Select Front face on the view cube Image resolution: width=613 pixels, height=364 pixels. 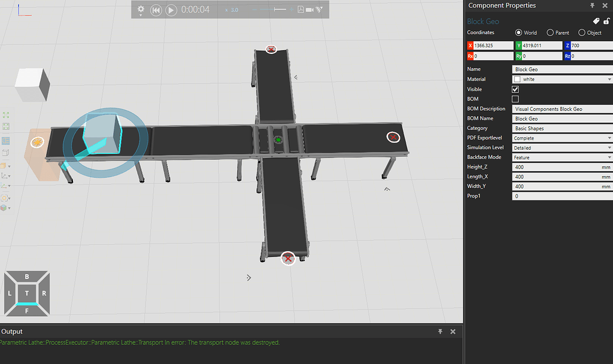point(27,310)
